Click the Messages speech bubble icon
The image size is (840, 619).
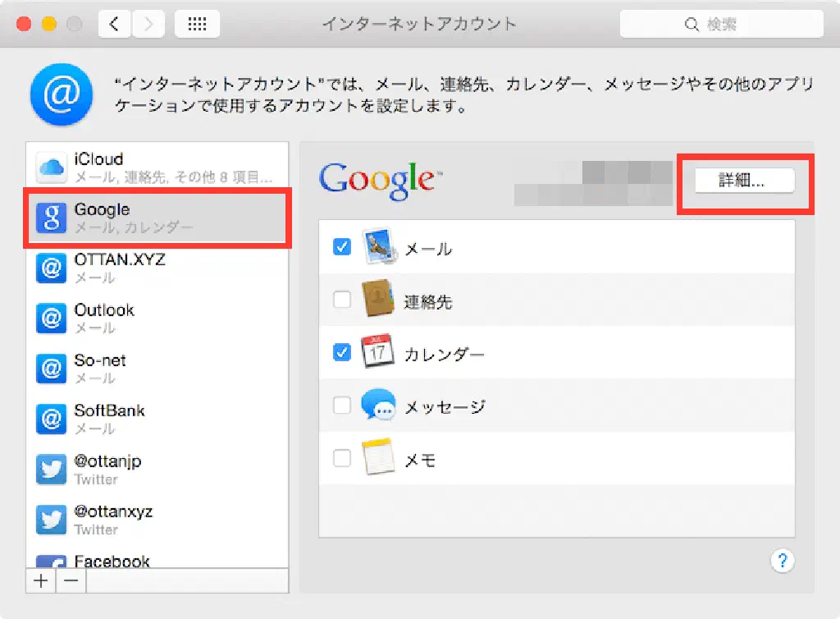coord(379,406)
